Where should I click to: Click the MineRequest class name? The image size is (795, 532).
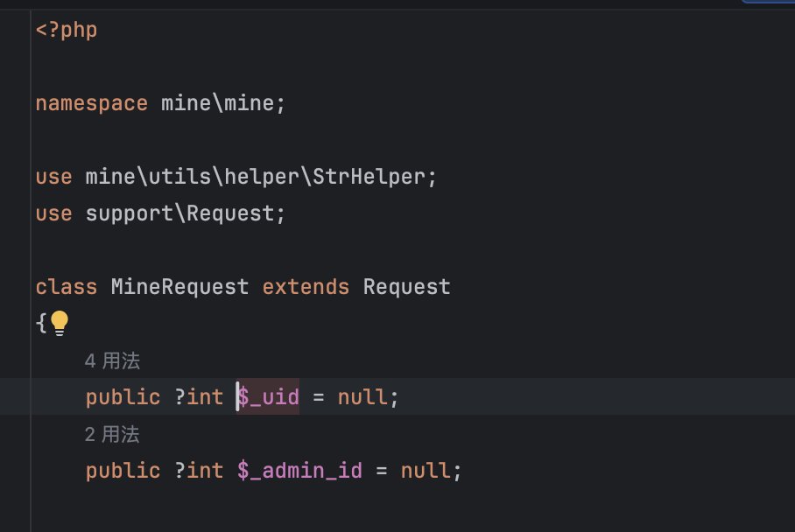click(x=180, y=287)
